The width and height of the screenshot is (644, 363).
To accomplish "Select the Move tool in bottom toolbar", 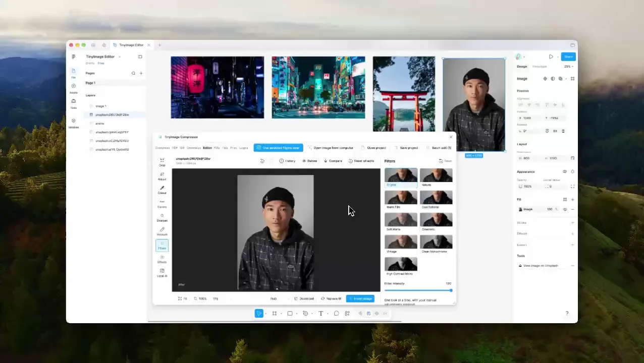I will [259, 314].
